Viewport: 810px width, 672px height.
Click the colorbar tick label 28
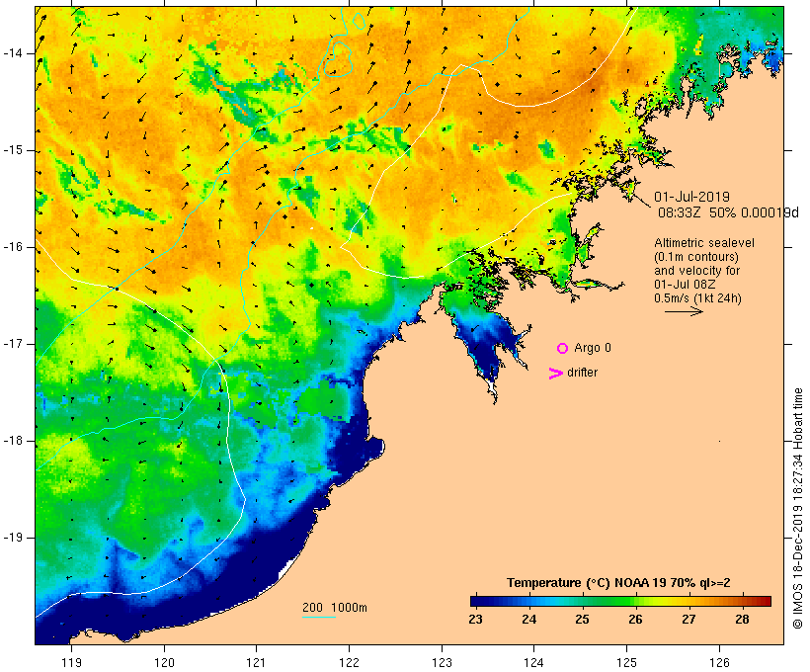(x=742, y=620)
